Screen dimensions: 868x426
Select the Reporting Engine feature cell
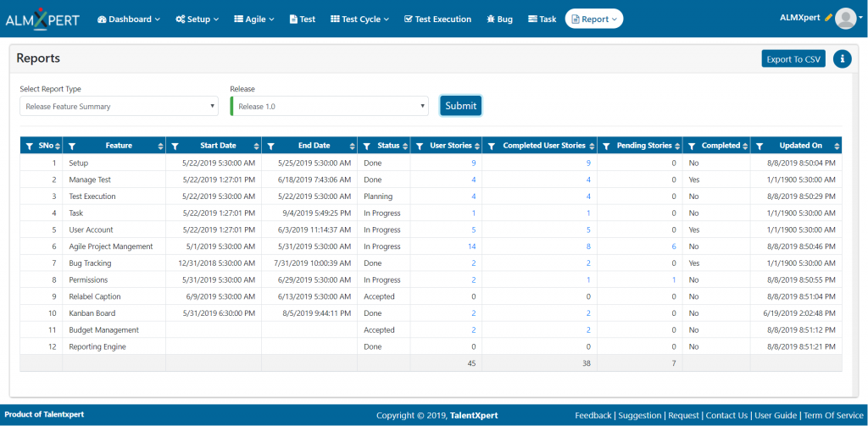114,347
